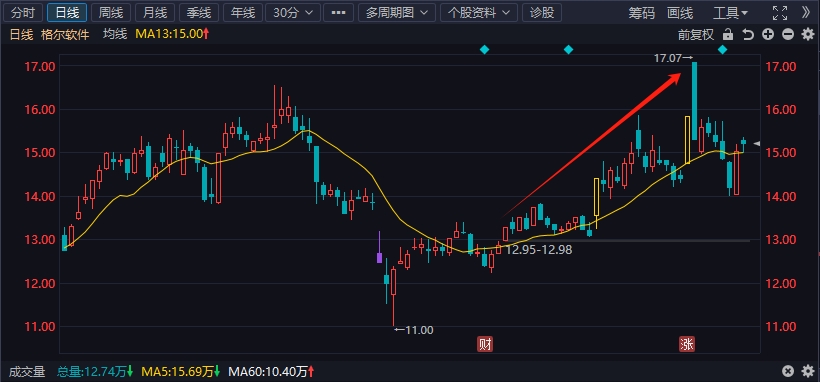Activate the 画线 drawing tool
The image size is (820, 382).
[x=680, y=13]
